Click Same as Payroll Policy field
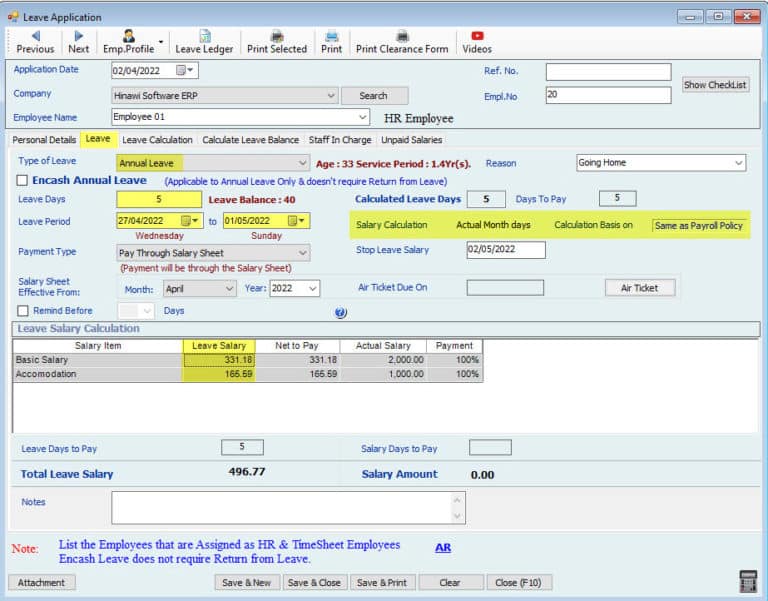Screen dimensions: 768x601 coord(699,226)
